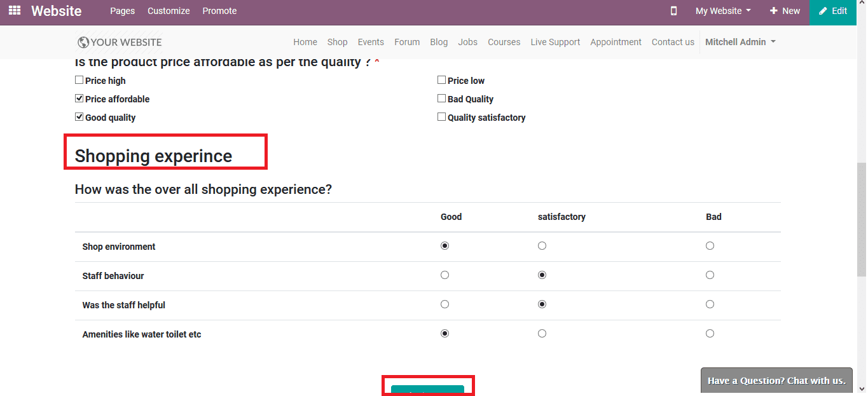Open the Have a Question chat widget
The width and height of the screenshot is (868, 396).
[776, 381]
